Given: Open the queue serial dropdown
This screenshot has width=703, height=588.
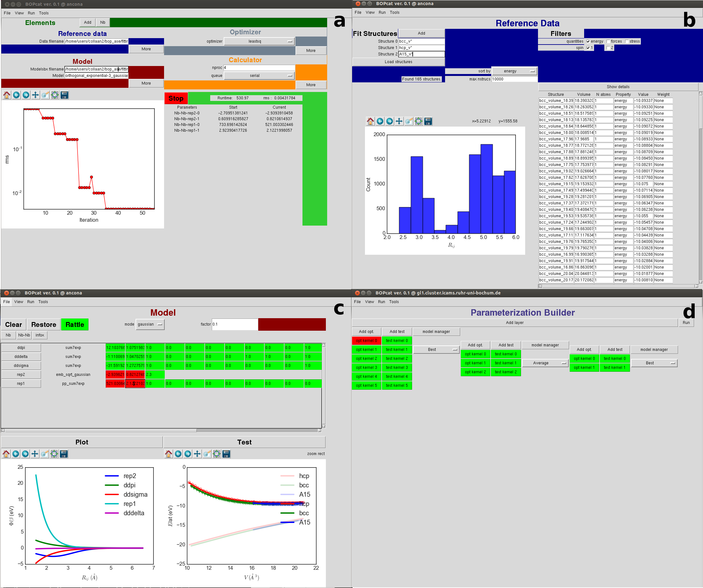Looking at the screenshot, I should 259,76.
